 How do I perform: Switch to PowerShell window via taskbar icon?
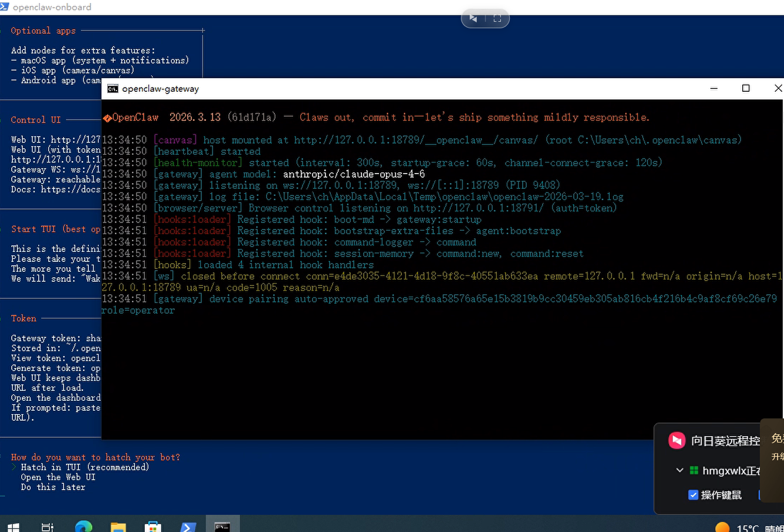click(188, 527)
